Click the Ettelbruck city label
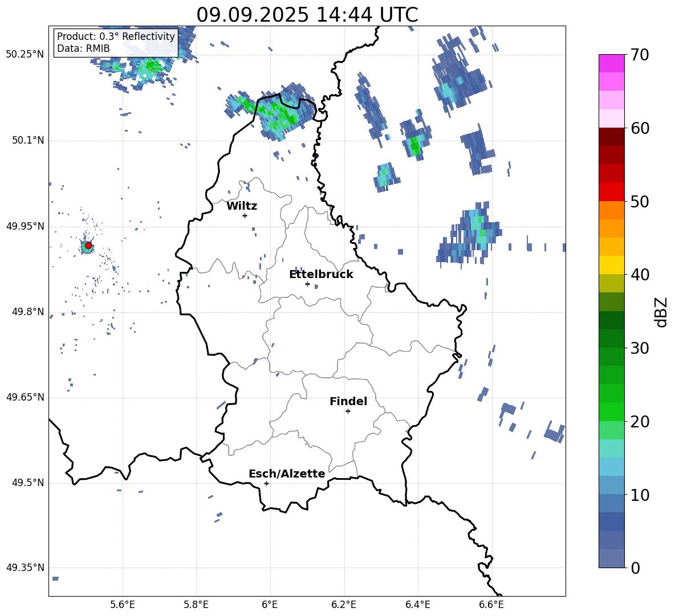The height and width of the screenshot is (616, 675). (321, 275)
